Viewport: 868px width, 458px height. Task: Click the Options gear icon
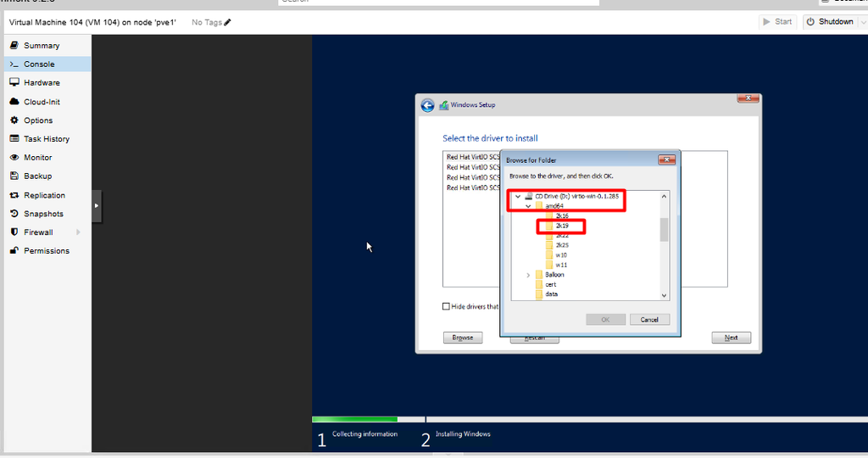[x=14, y=120]
